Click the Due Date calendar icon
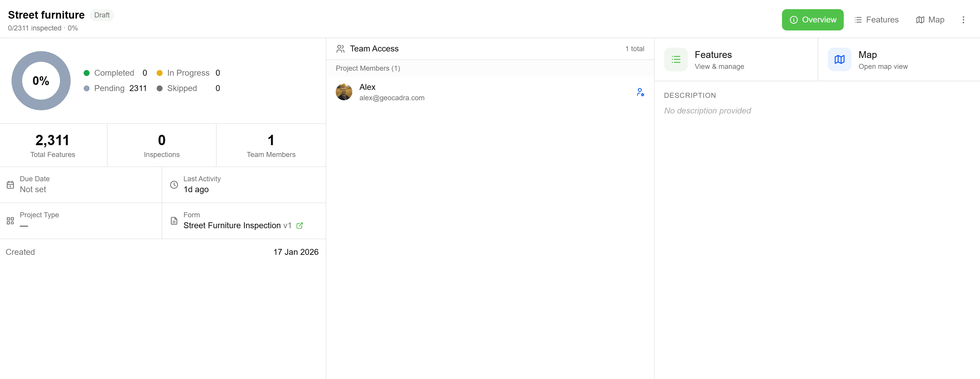The width and height of the screenshot is (980, 379). click(10, 184)
